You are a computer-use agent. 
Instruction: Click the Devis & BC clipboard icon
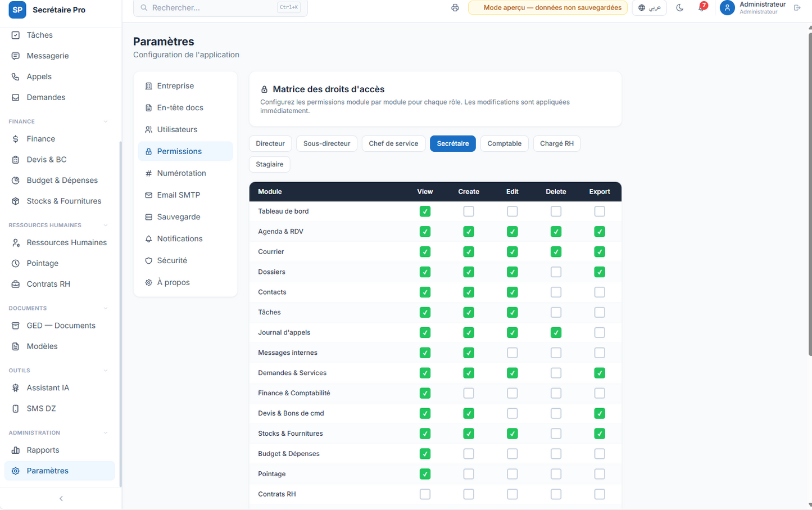pyautogui.click(x=16, y=160)
